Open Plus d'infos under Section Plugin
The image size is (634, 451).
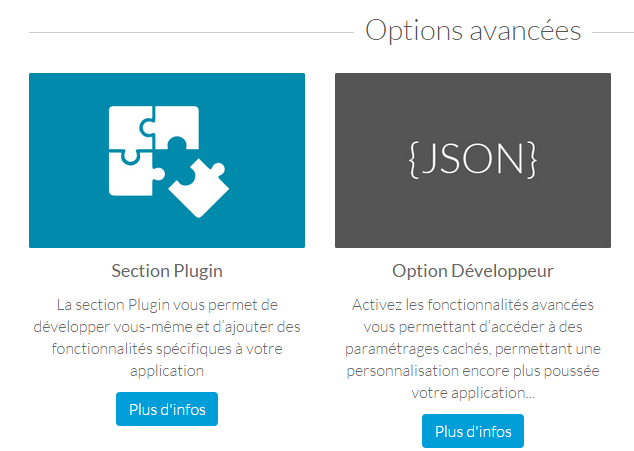pyautogui.click(x=167, y=409)
